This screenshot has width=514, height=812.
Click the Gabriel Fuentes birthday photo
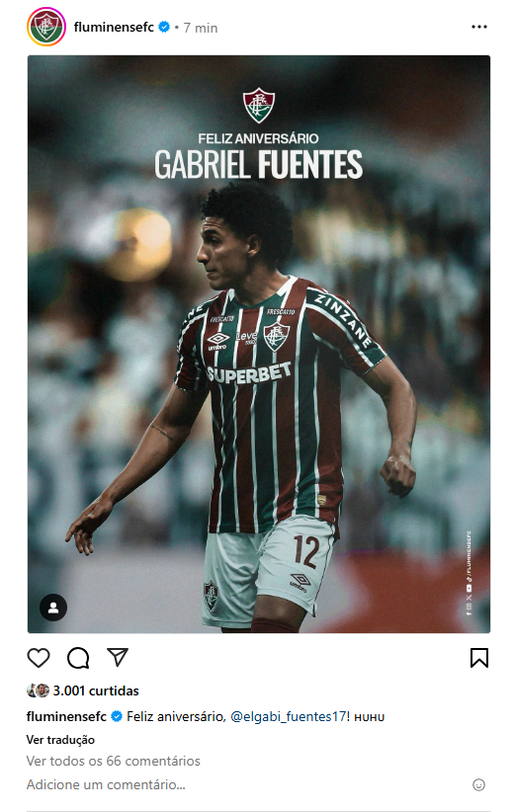pyautogui.click(x=259, y=344)
